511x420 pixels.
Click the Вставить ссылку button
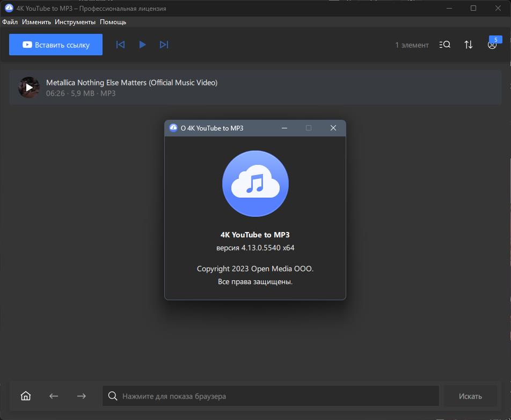pyautogui.click(x=56, y=45)
